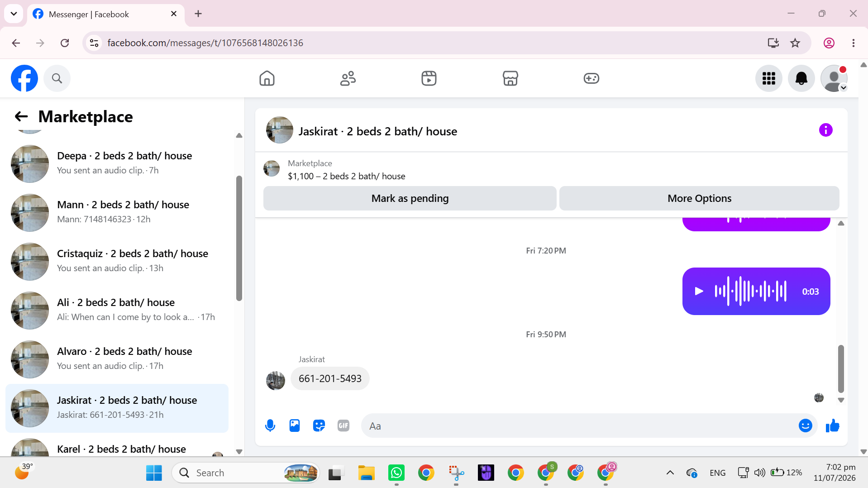Click the chat messages scrollbar thumb
868x488 pixels.
tap(841, 368)
